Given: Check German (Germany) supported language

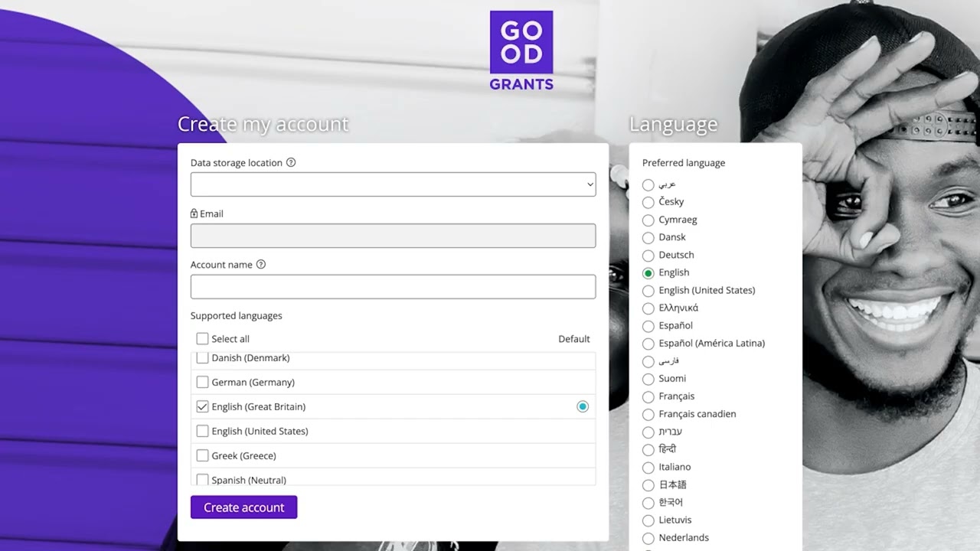Looking at the screenshot, I should click(202, 382).
